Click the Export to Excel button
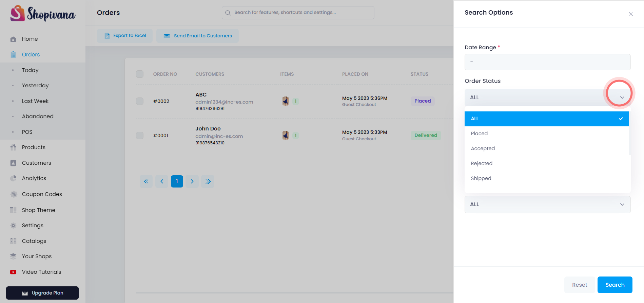 coord(125,36)
